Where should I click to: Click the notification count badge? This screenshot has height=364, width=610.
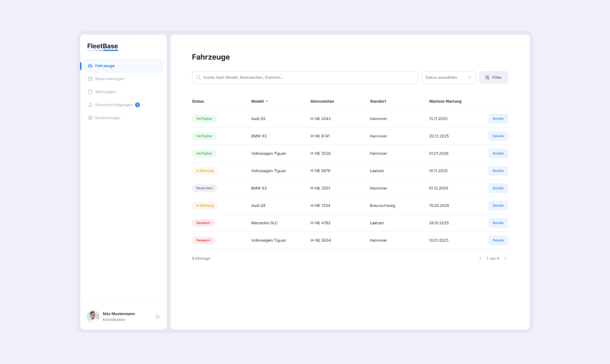[137, 105]
